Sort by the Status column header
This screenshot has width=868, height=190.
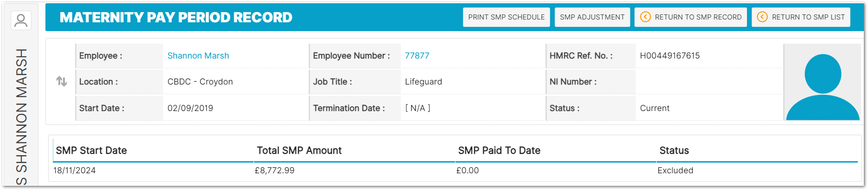pos(674,151)
